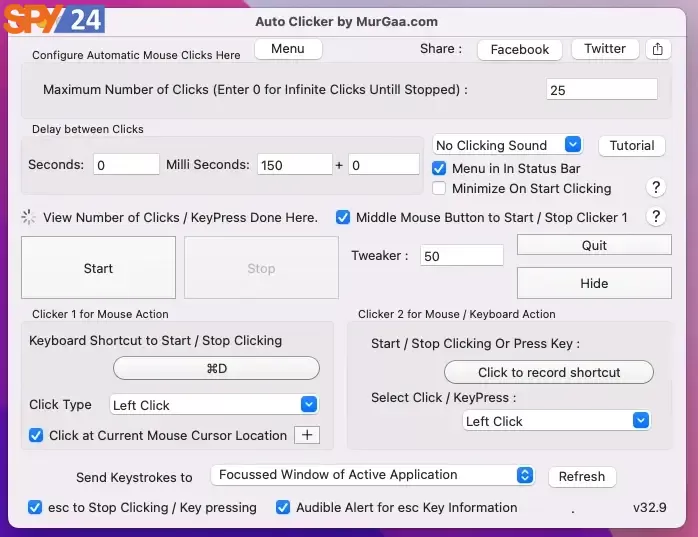Open help for Minimize On Start Clicking
The image size is (698, 537).
click(656, 187)
